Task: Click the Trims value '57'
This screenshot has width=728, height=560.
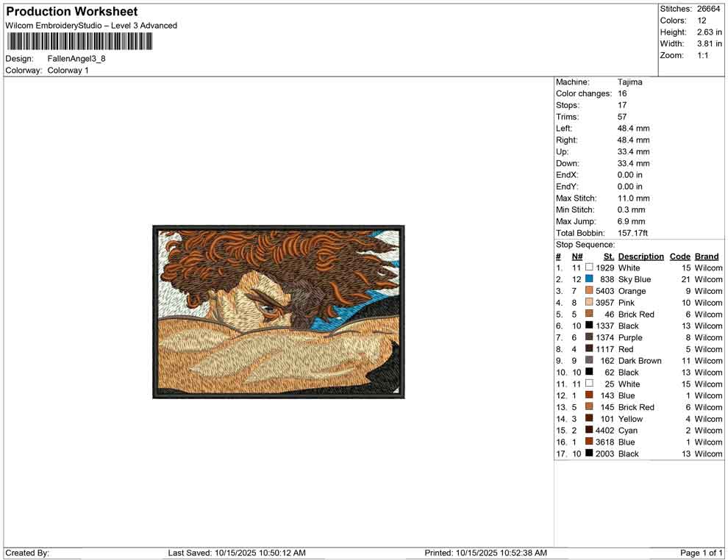Action: (x=622, y=117)
